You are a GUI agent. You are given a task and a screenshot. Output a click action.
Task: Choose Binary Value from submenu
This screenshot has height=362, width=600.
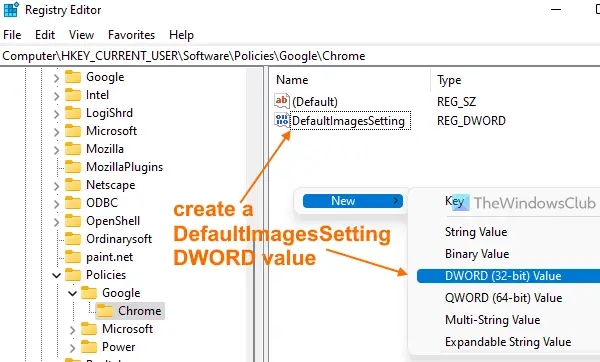[477, 254]
